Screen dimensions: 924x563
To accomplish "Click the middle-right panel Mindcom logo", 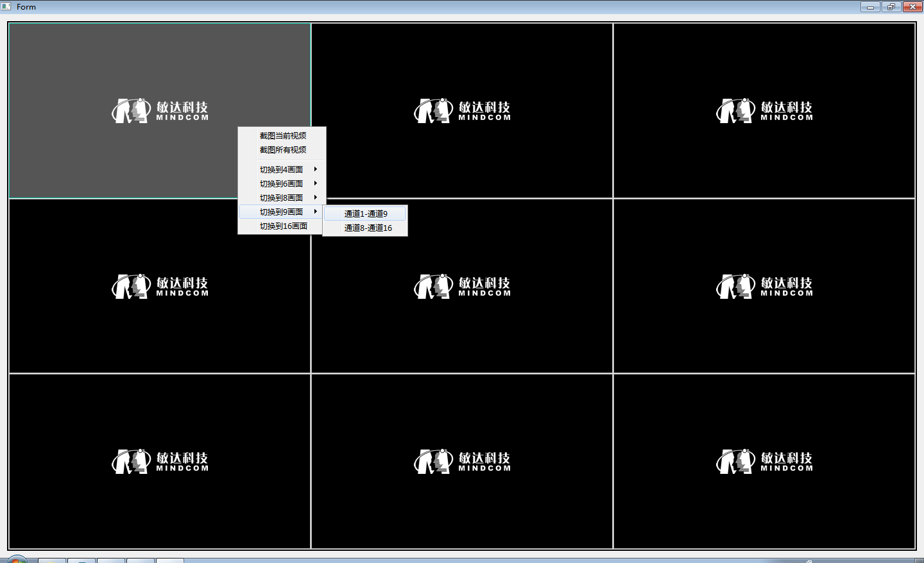I will [764, 286].
